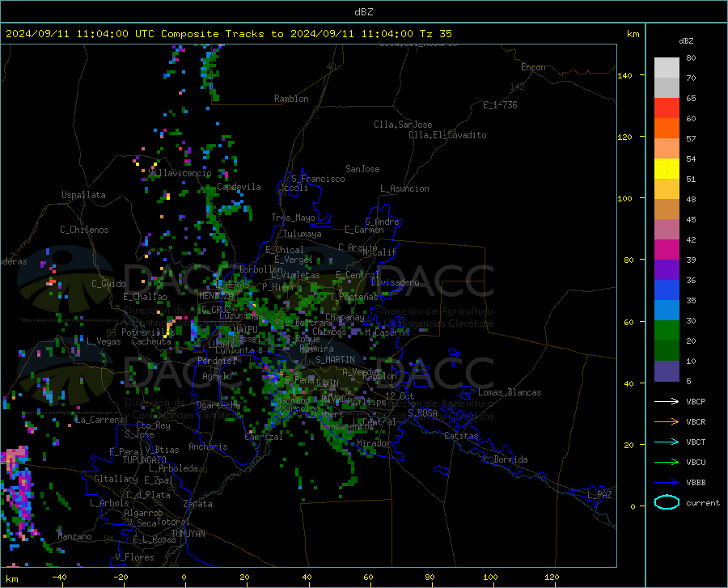Click the S_MARTIN map label
728x588 pixels.
pyautogui.click(x=335, y=360)
